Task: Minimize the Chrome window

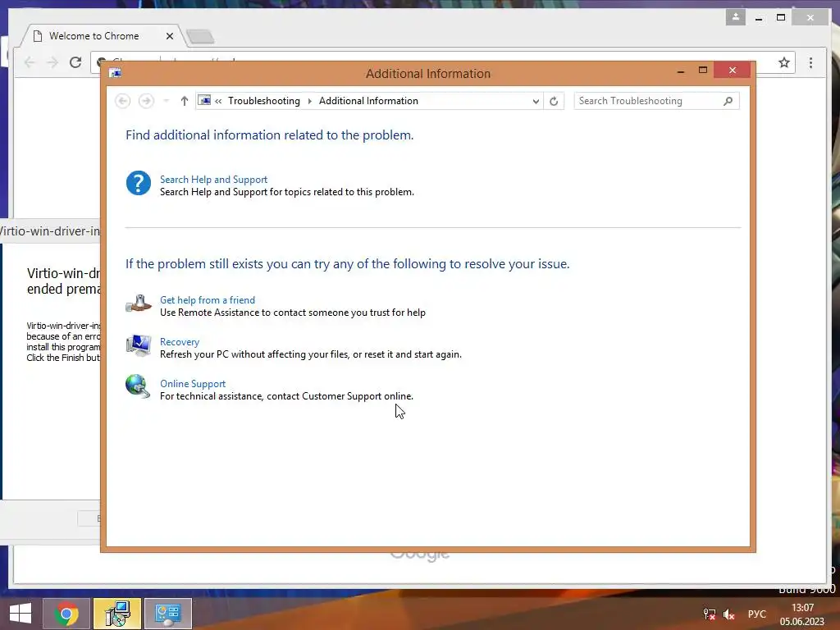Action: point(759,18)
